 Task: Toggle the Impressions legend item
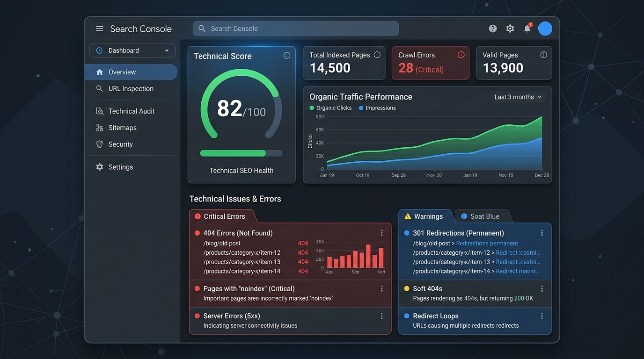377,108
